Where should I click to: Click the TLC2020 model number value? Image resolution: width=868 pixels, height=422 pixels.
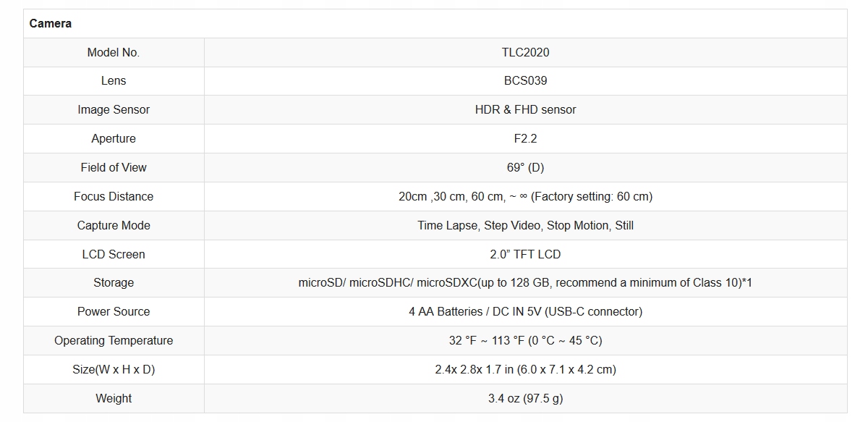point(525,52)
